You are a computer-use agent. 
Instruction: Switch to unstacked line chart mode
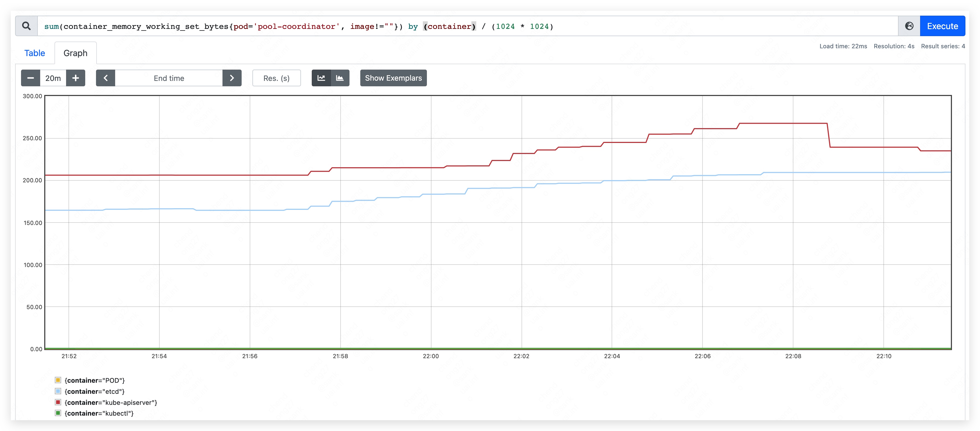click(321, 78)
